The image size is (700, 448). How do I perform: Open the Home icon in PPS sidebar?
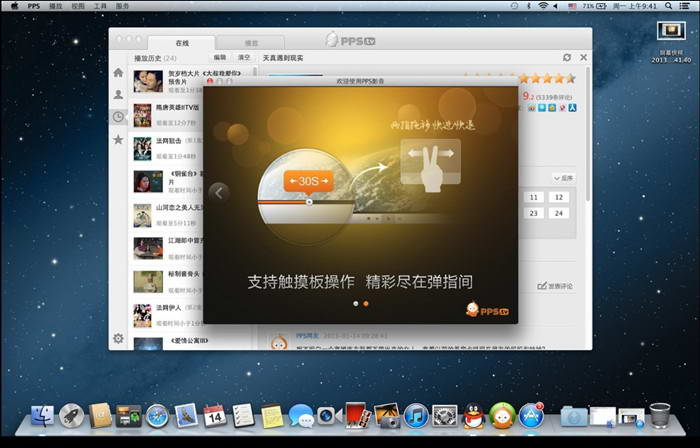(x=119, y=73)
